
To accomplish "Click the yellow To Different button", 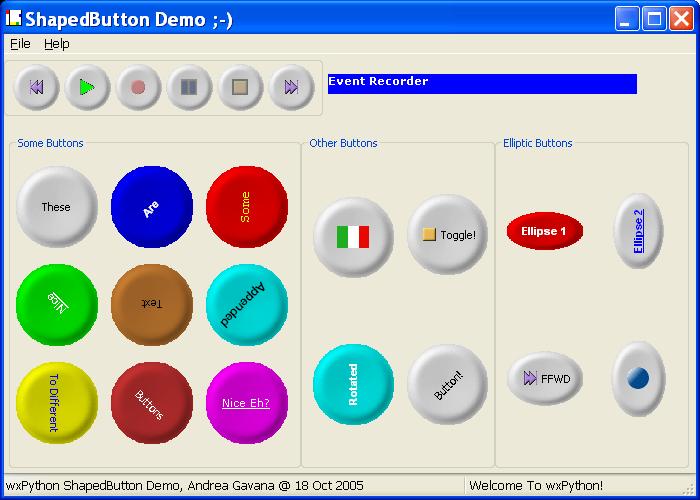I will [x=56, y=402].
